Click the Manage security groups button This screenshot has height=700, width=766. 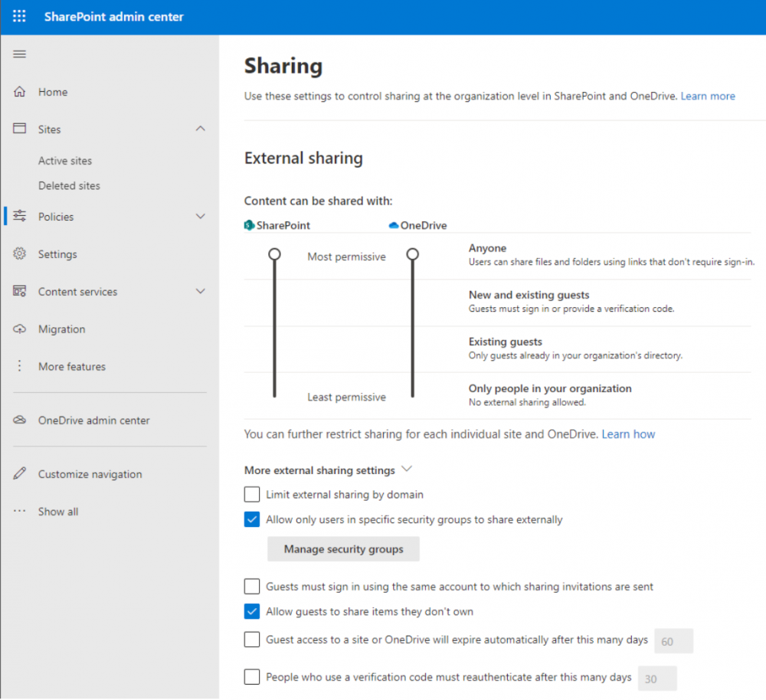[343, 549]
